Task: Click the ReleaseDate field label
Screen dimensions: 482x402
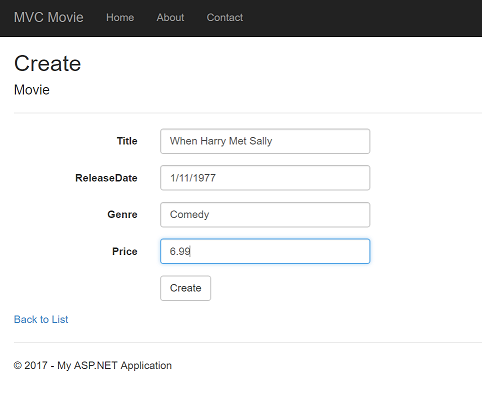Action: [x=106, y=178]
